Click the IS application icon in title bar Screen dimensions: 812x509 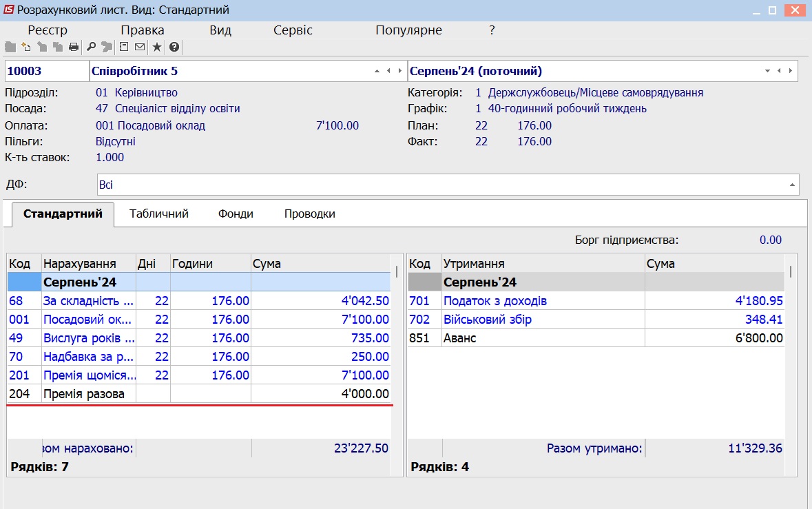9,10
